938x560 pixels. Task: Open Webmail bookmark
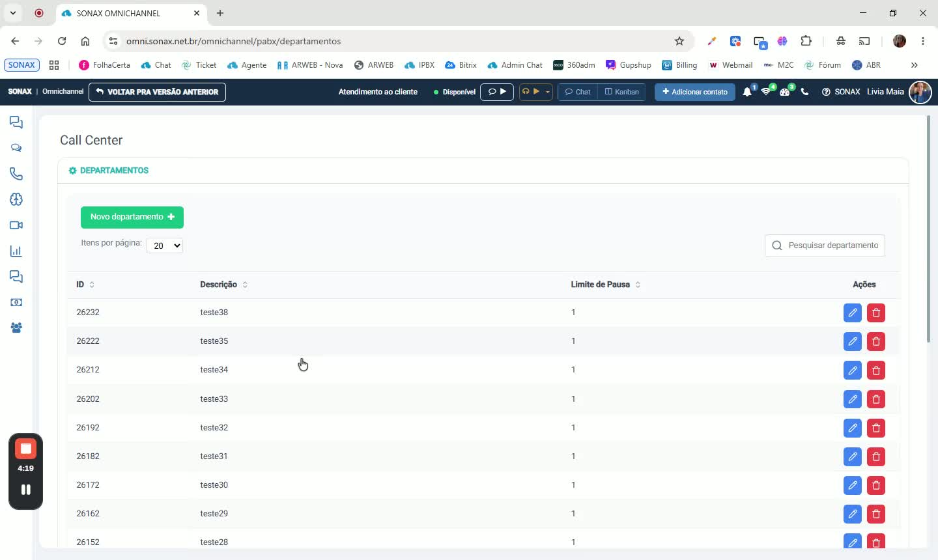(730, 65)
